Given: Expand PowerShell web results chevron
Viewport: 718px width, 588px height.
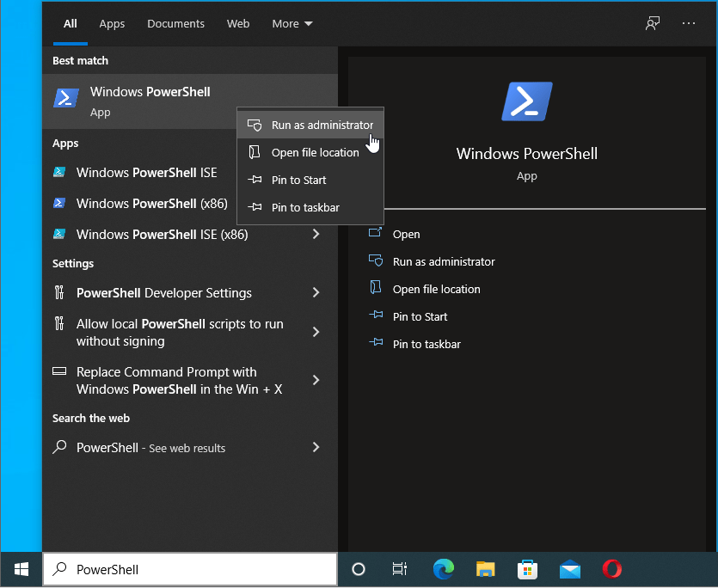Looking at the screenshot, I should (316, 447).
